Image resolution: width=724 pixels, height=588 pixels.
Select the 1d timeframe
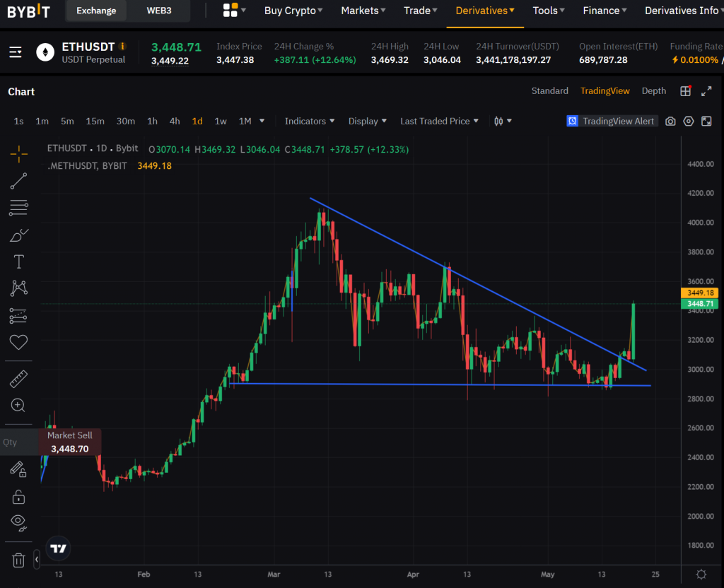click(197, 122)
